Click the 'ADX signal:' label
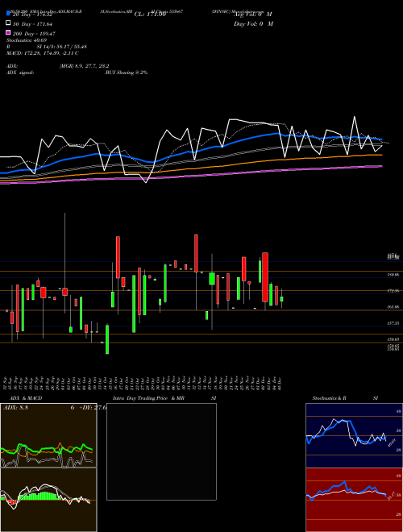 tap(20, 73)
